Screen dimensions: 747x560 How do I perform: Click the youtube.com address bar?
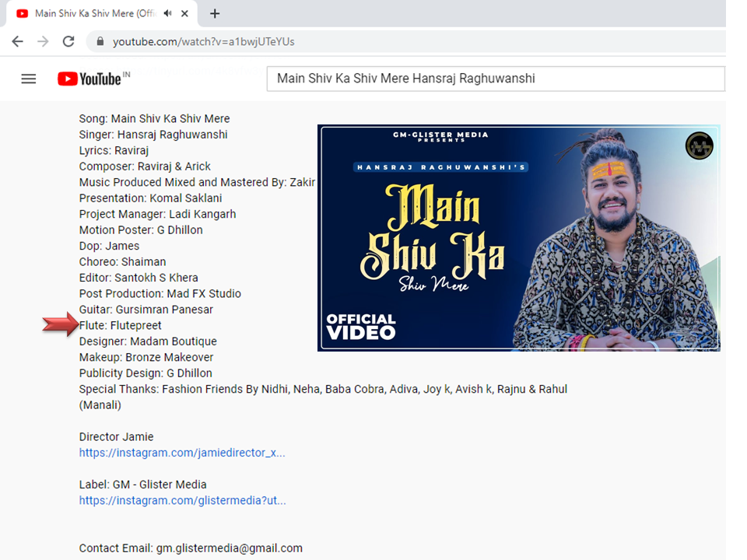tap(311, 41)
